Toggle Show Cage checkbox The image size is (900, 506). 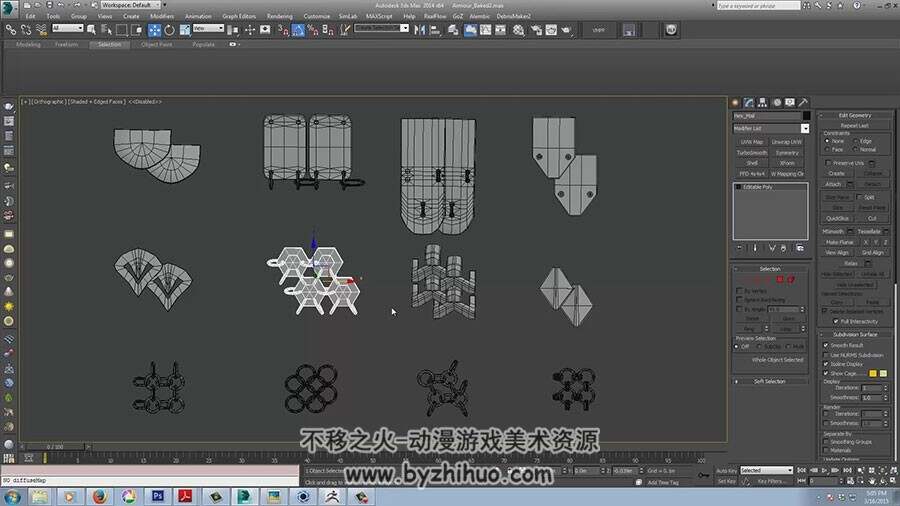[826, 373]
